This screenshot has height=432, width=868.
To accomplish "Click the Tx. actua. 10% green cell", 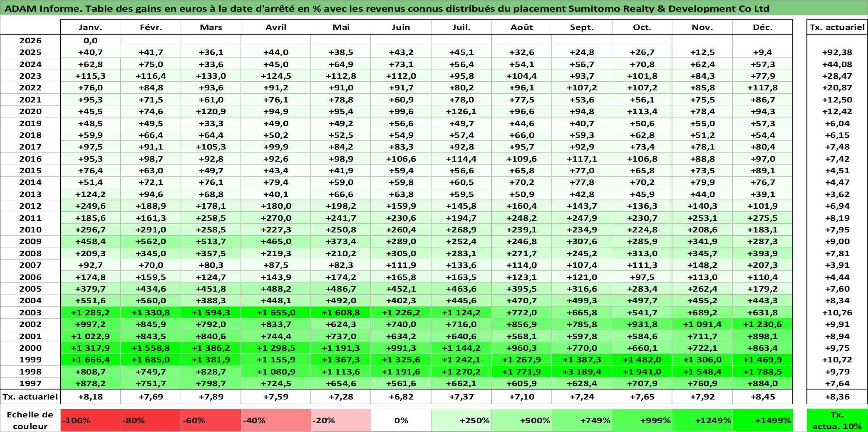I will pyautogui.click(x=837, y=420).
